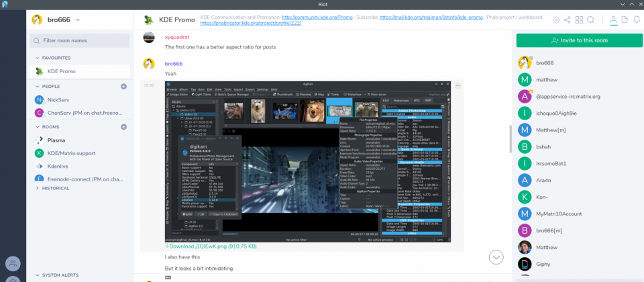Click the 'I also have this' message
644x282 pixels.
tap(182, 257)
